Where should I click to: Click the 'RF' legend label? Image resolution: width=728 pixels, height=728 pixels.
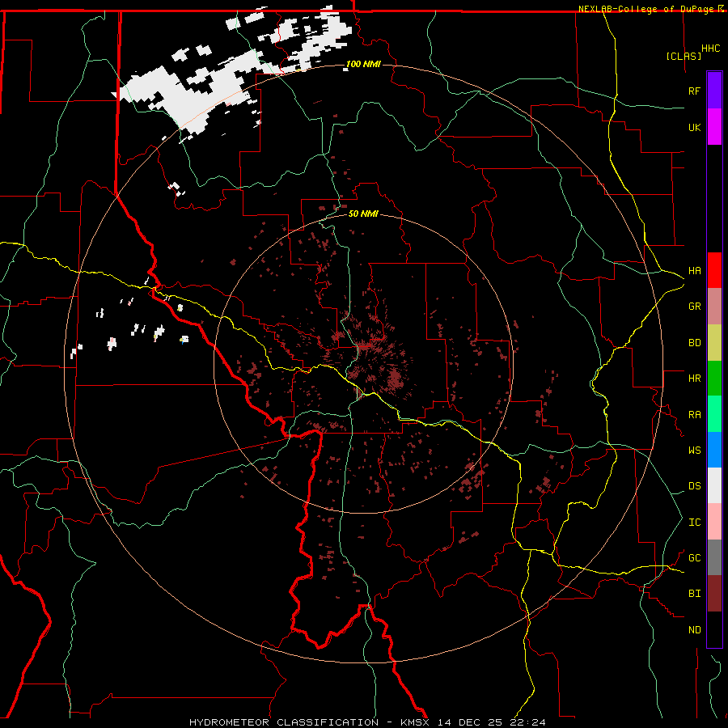[x=694, y=91]
